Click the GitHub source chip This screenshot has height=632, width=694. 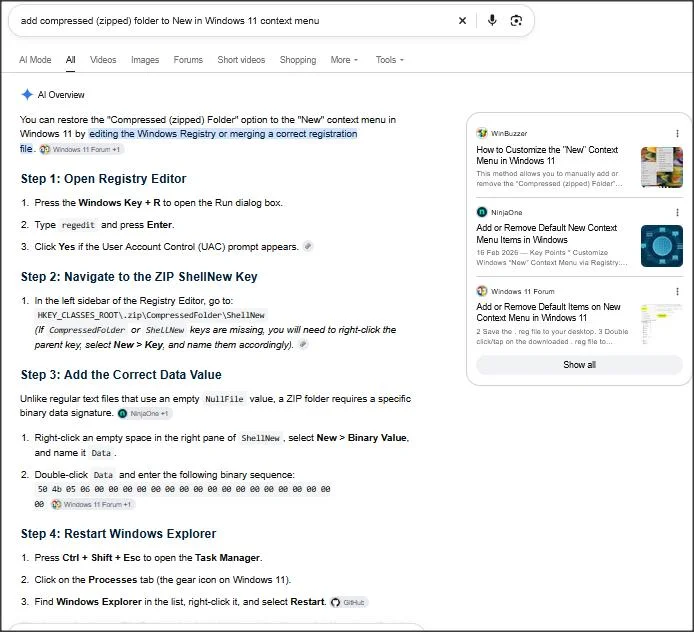349,602
